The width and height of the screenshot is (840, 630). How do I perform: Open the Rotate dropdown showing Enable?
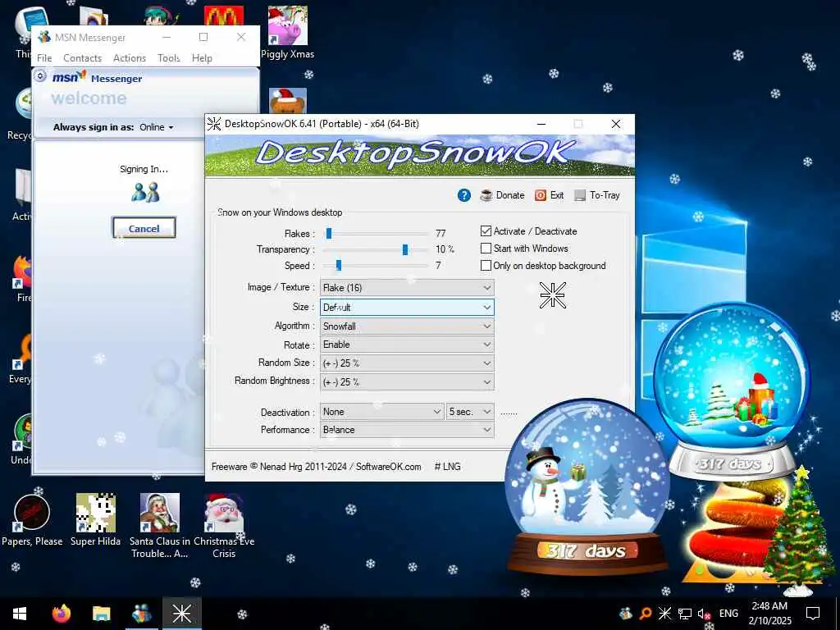coord(407,345)
